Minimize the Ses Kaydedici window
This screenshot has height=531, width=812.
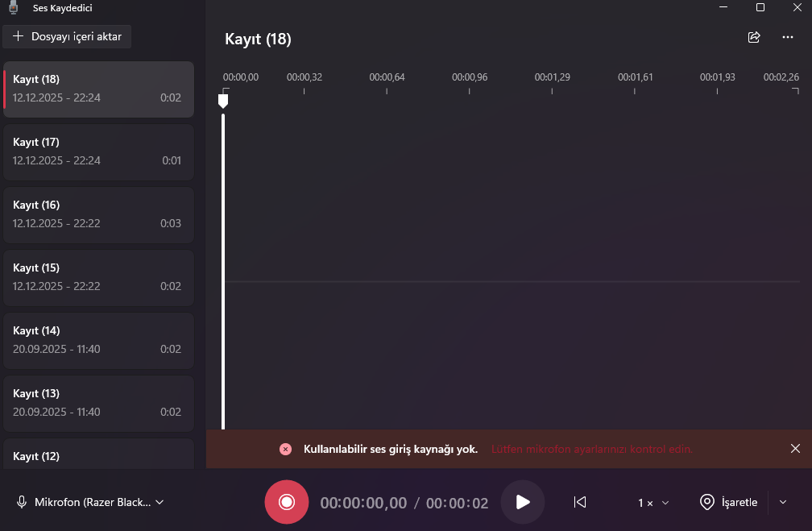723,7
